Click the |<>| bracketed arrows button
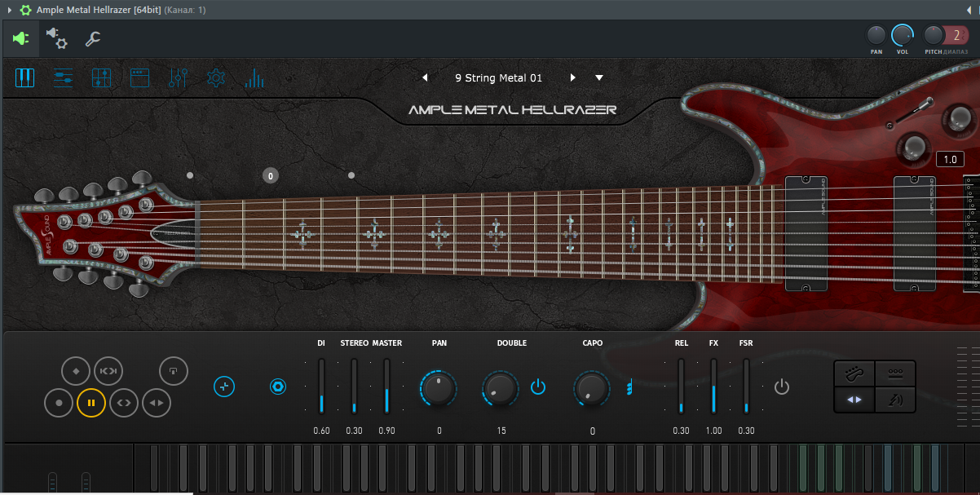 coord(108,371)
